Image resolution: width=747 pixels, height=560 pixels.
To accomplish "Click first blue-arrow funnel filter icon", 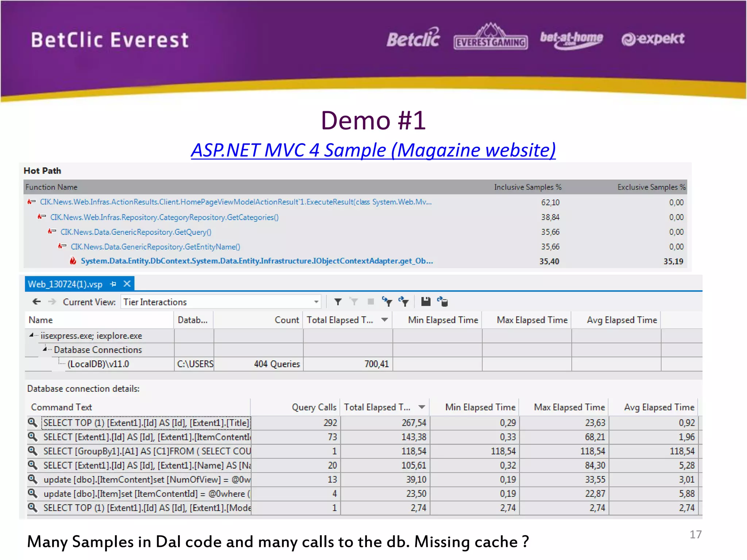I will coord(387,301).
